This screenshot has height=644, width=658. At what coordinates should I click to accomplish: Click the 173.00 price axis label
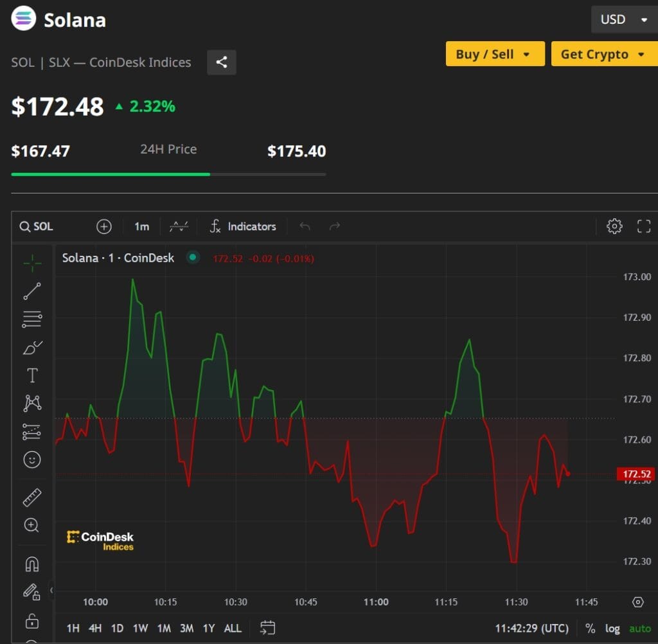(637, 276)
